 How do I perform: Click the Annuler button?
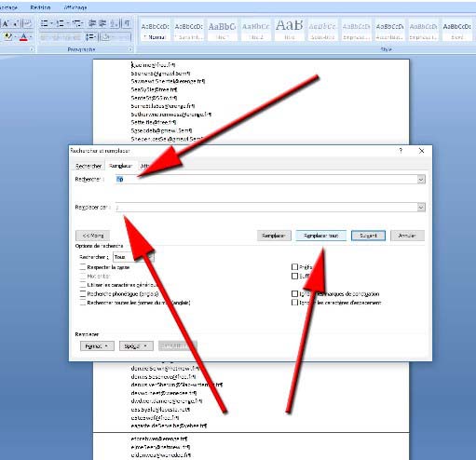point(407,236)
